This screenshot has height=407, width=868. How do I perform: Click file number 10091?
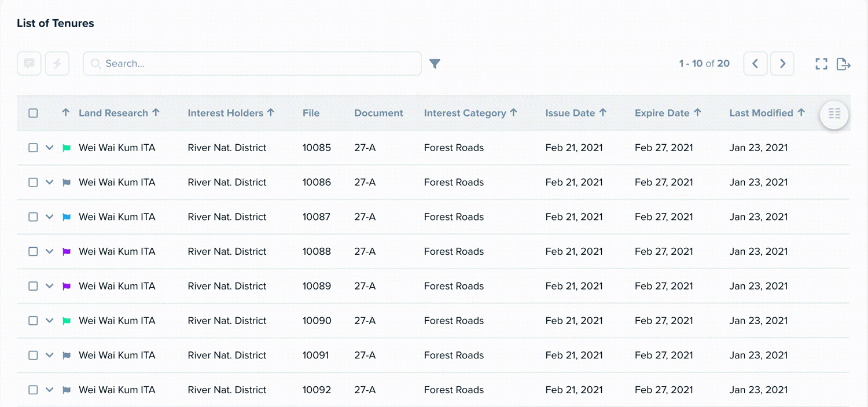point(315,355)
